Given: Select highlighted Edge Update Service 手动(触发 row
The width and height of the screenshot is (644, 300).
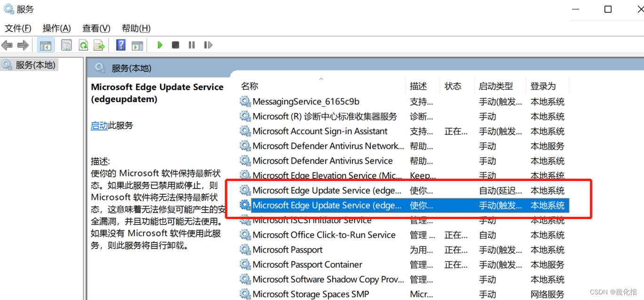Looking at the screenshot, I should (x=403, y=205).
